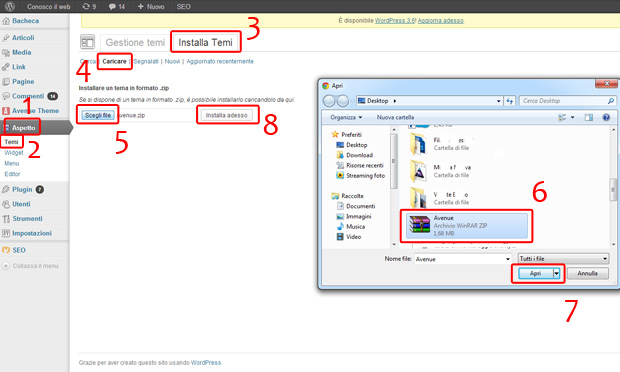
Task: Click the Scegli file button
Action: point(98,115)
